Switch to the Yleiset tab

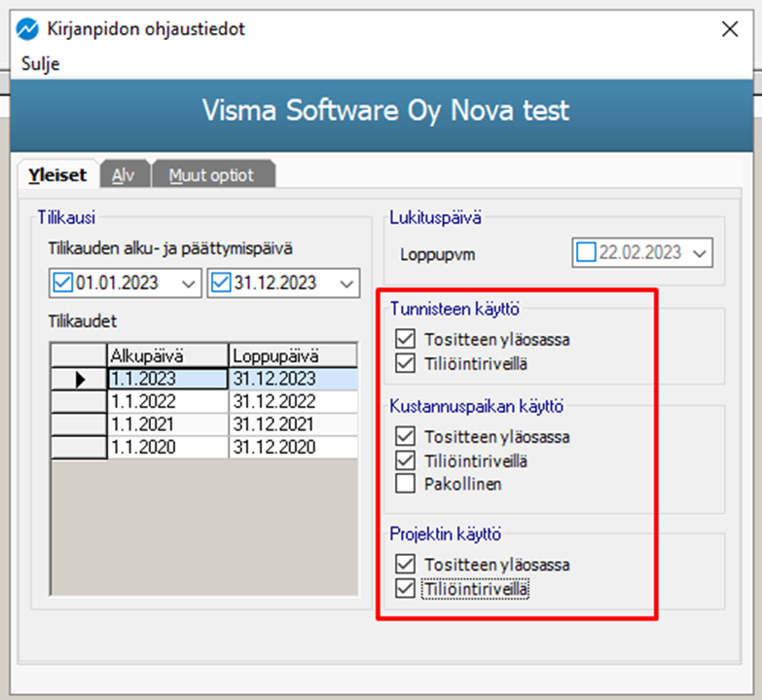57,175
